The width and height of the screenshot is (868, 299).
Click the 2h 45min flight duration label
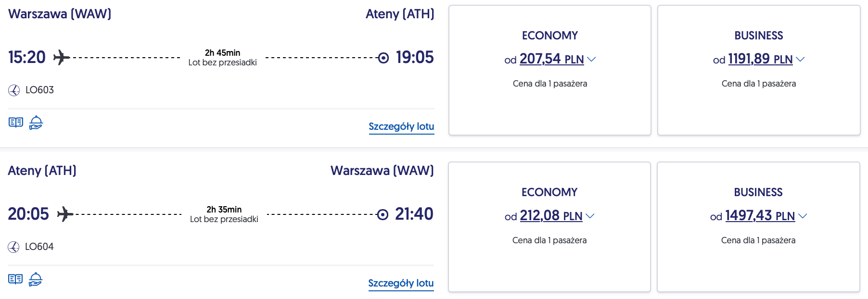pyautogui.click(x=222, y=53)
